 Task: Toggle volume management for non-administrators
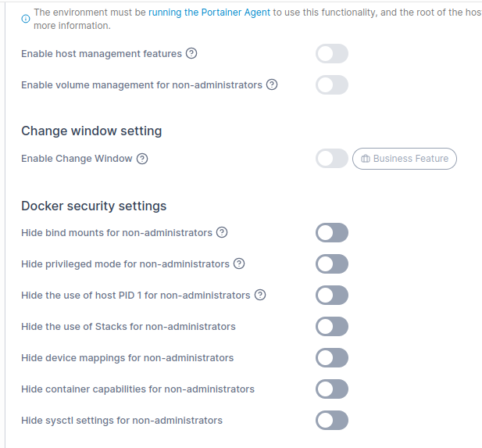tap(331, 84)
